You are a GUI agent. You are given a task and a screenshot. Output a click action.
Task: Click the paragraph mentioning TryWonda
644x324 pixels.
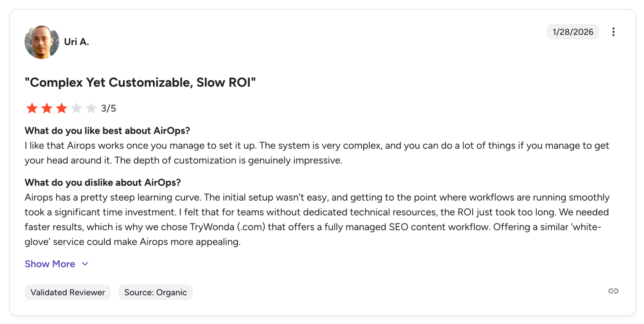pyautogui.click(x=317, y=219)
